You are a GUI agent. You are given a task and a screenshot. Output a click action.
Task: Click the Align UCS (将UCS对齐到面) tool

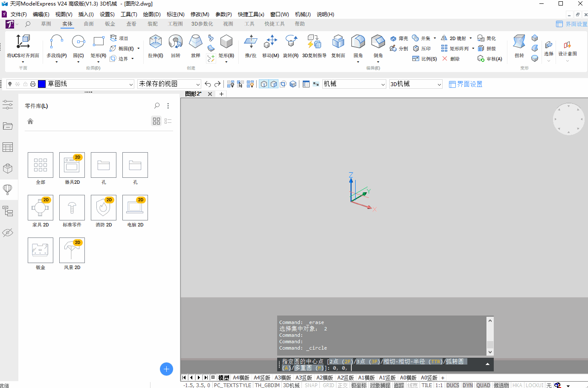(23, 46)
